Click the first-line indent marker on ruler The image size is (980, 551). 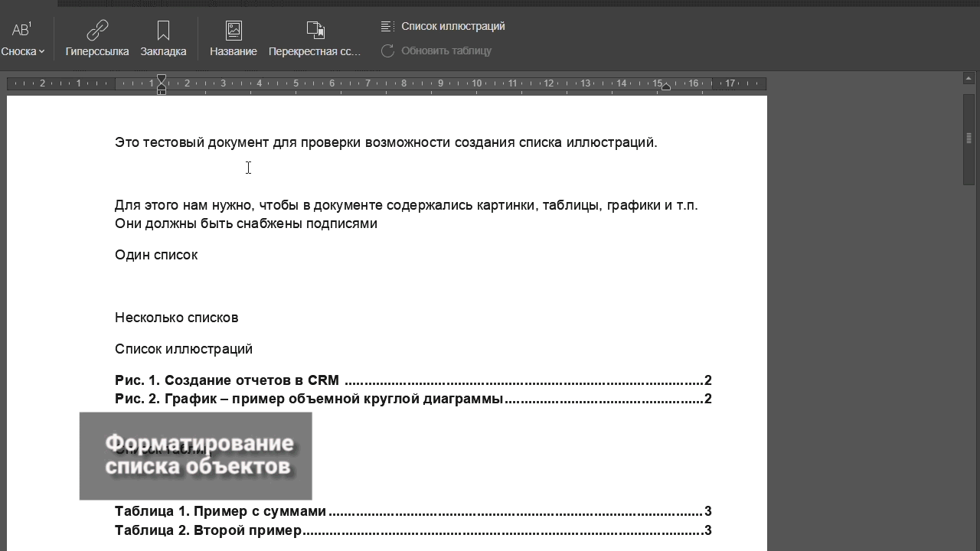tap(162, 78)
